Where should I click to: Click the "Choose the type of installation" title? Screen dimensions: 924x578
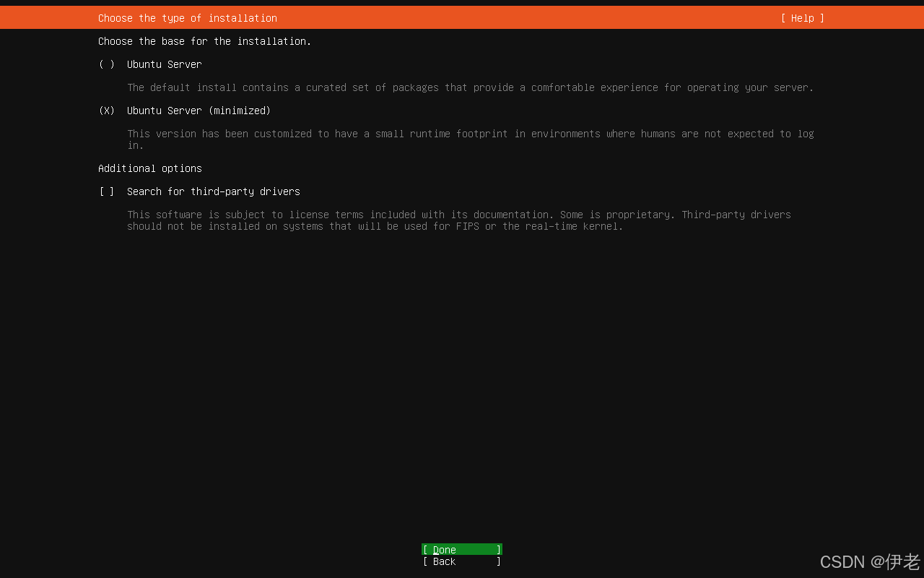point(188,18)
